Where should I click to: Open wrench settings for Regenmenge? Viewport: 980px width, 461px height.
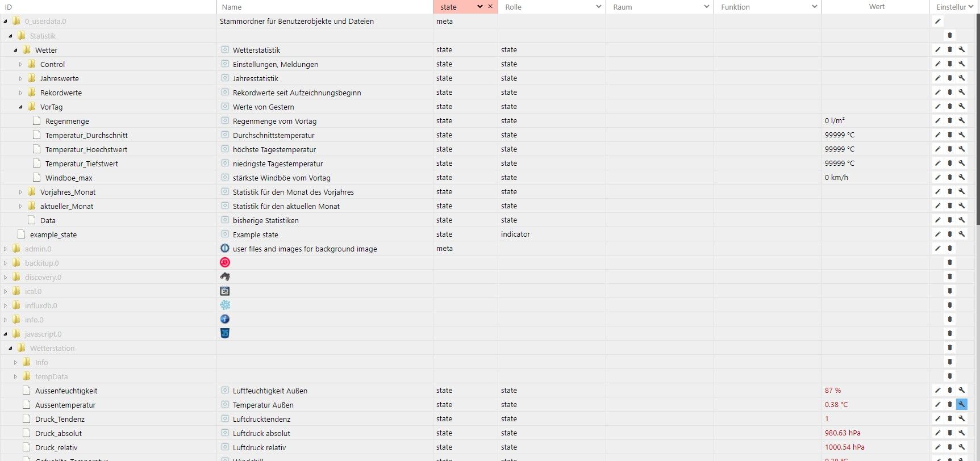962,121
